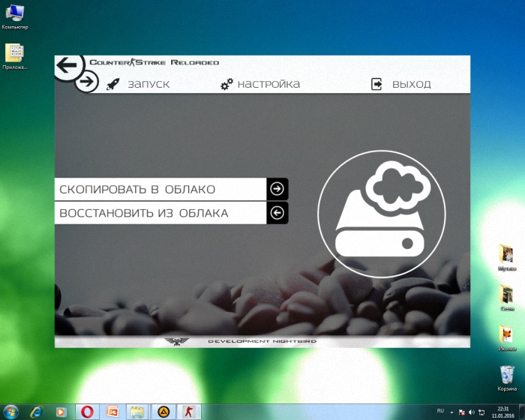525x420 pixels.
Task: Click Восстановить из облака button
Action: pos(160,213)
